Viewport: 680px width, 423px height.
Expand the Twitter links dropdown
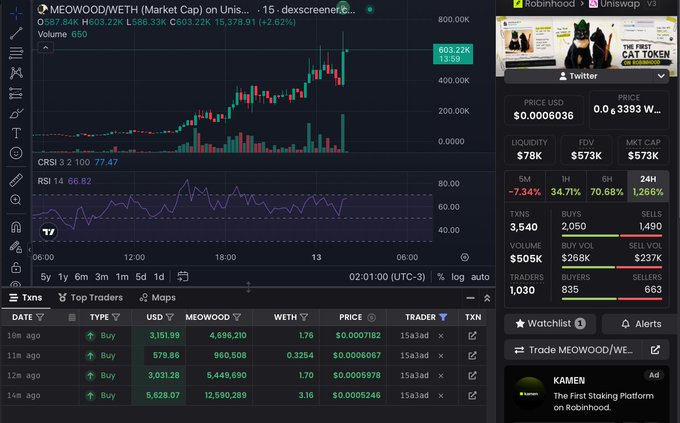(661, 76)
